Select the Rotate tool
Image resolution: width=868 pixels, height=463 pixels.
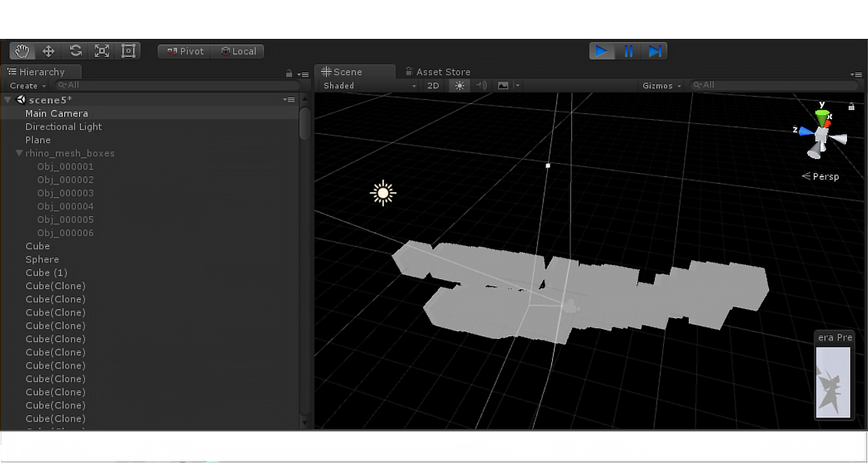coord(75,51)
